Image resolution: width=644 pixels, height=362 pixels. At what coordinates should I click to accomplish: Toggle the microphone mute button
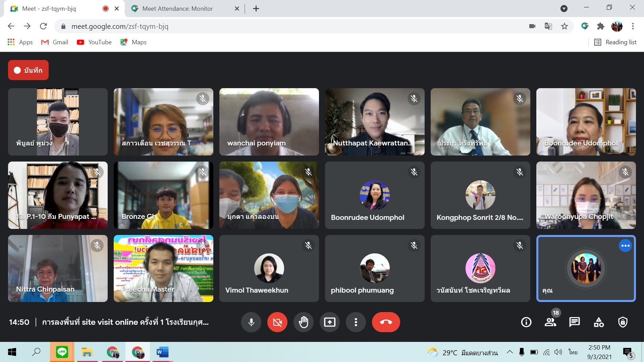tap(251, 322)
